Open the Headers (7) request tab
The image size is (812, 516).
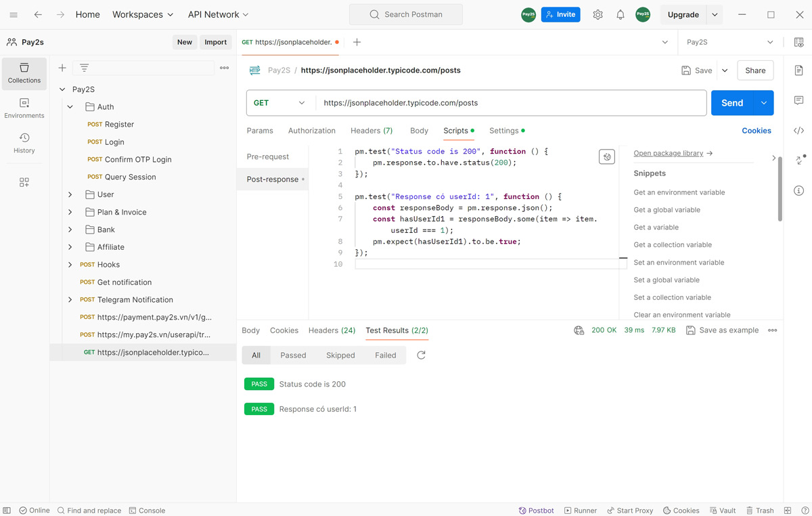371,131
